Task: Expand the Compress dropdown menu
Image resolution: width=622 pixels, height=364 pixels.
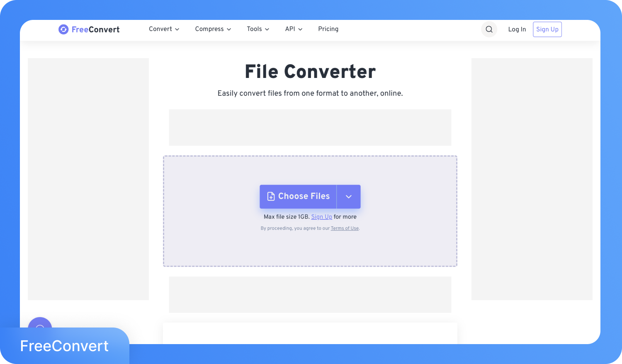Action: pyautogui.click(x=213, y=29)
